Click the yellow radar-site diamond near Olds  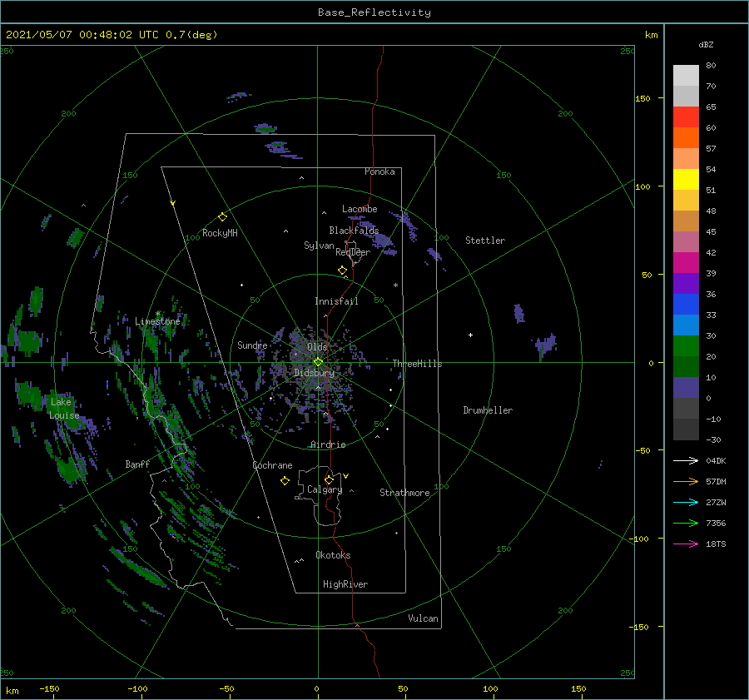tap(318, 362)
